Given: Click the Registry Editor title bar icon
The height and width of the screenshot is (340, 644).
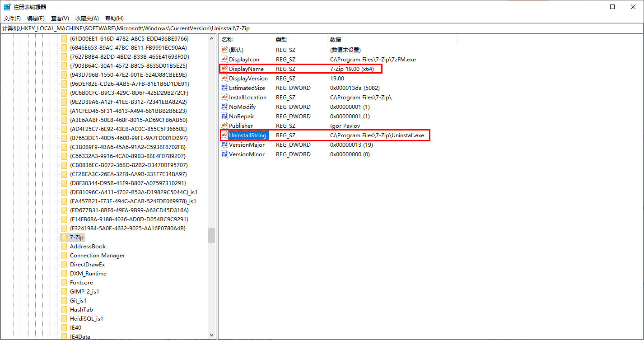Looking at the screenshot, I should 8,7.
